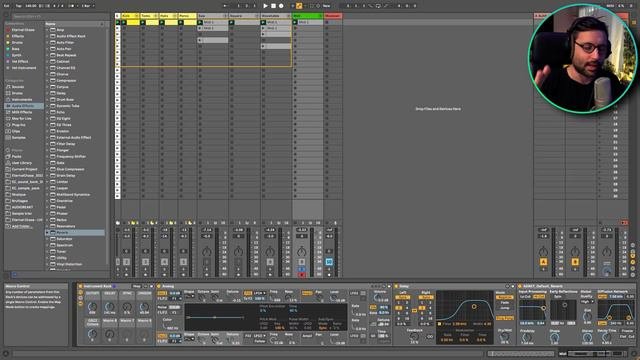Click the 140.00 tempo field

pyautogui.click(x=31, y=6)
